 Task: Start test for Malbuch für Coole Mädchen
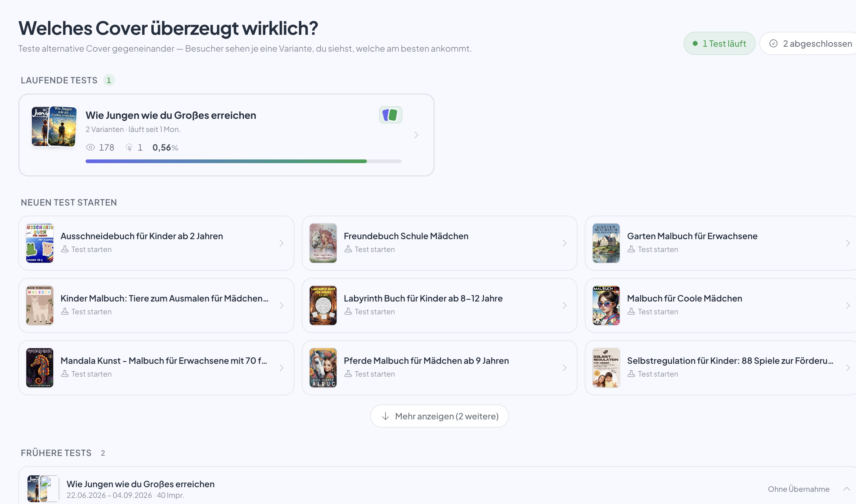(720, 305)
